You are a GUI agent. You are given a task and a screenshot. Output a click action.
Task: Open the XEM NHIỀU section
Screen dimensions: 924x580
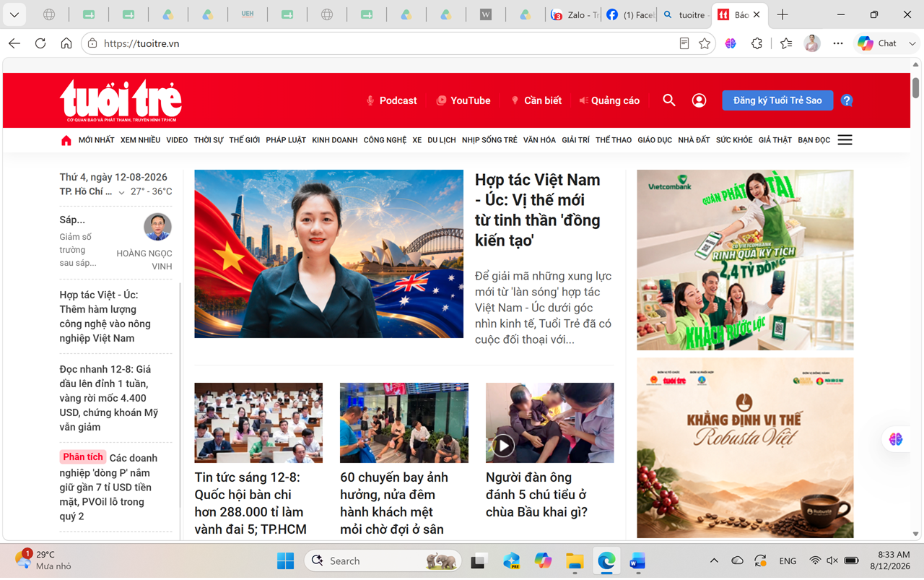pos(140,140)
